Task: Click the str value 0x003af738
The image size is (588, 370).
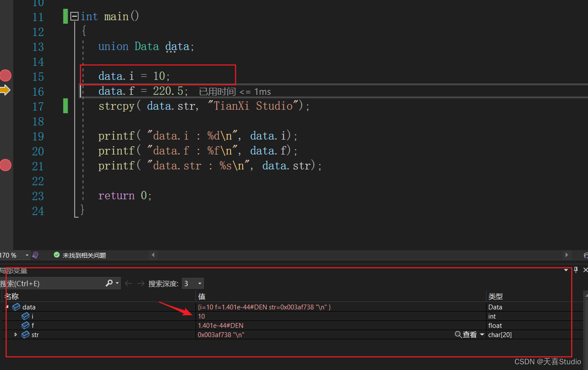Action: 221,335
